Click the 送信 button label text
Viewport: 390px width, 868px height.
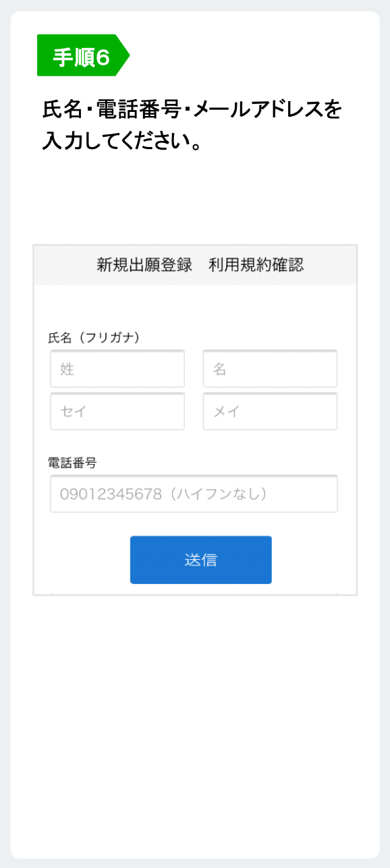point(200,559)
